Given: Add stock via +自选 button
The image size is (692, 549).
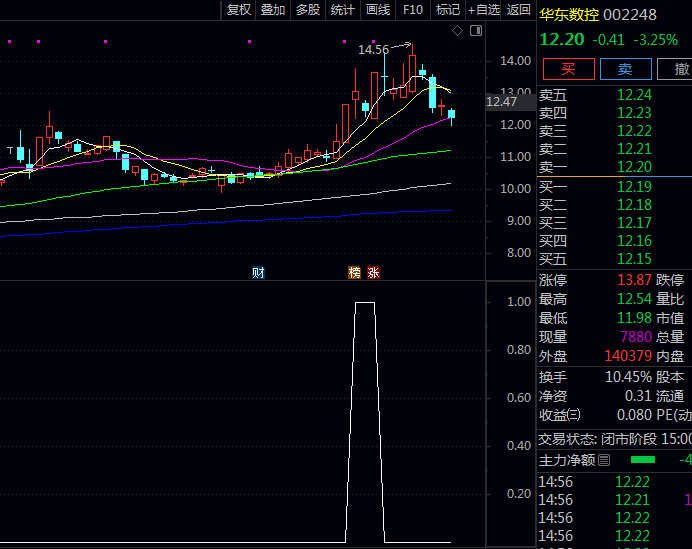Looking at the screenshot, I should [x=484, y=10].
